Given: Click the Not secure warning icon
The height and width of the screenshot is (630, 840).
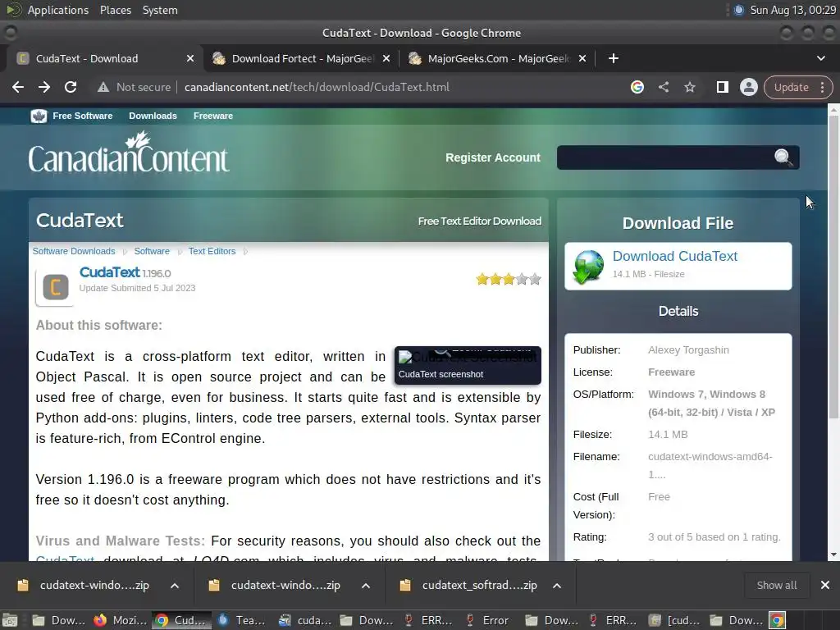Looking at the screenshot, I should coord(103,87).
